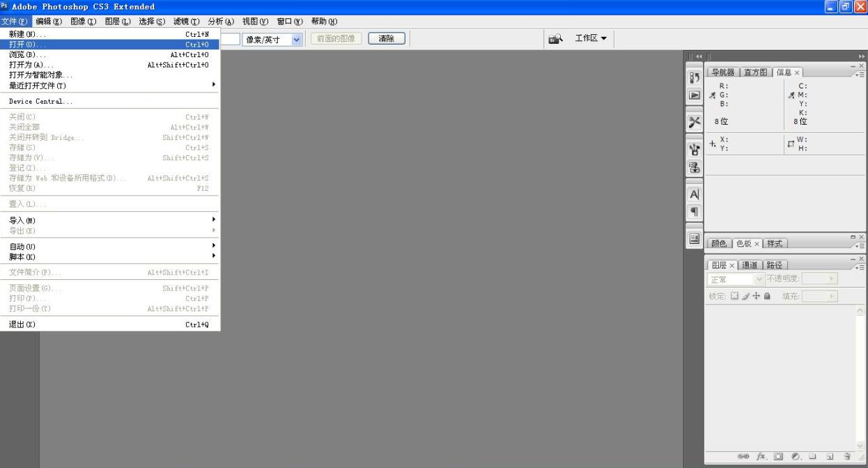
Task: Click the fx layer style icon
Action: (762, 456)
